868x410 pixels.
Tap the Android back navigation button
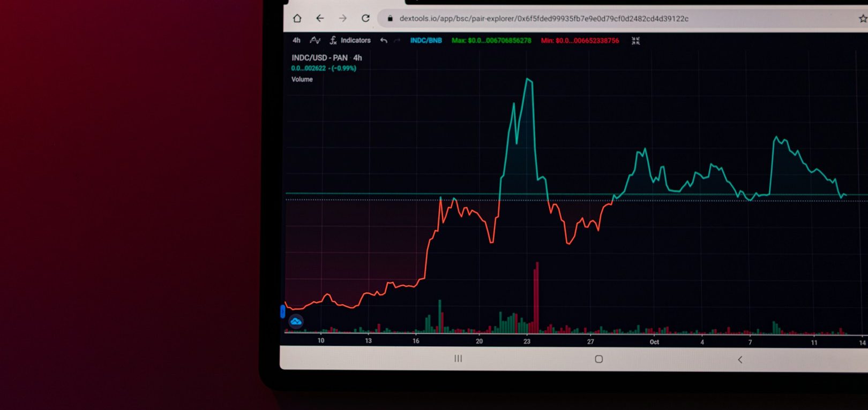[740, 360]
